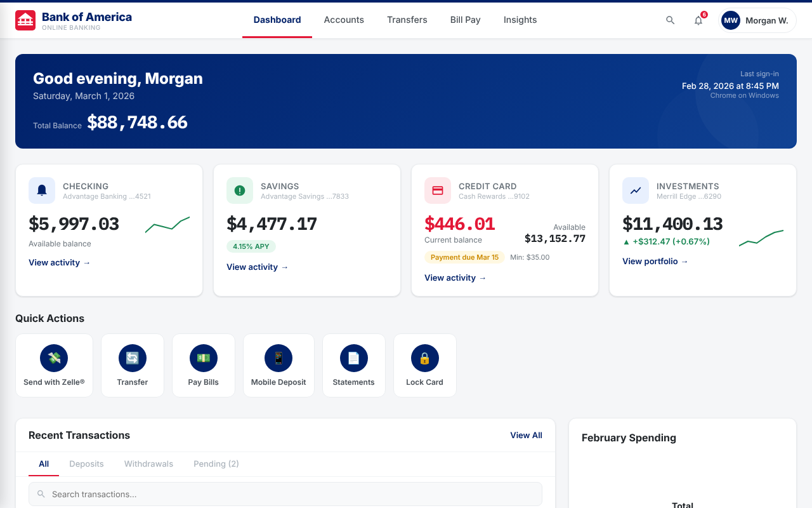The height and width of the screenshot is (508, 812).
Task: Click the Investments chart icon
Action: point(636,190)
